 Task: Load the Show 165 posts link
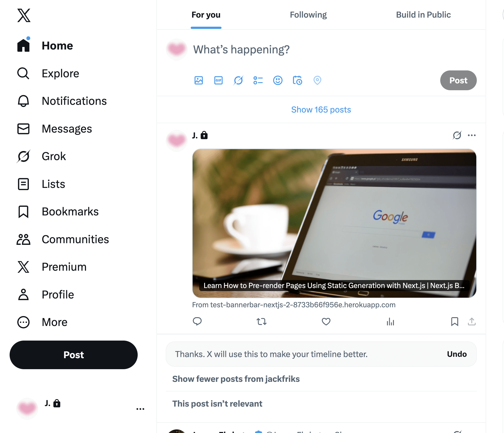(321, 109)
